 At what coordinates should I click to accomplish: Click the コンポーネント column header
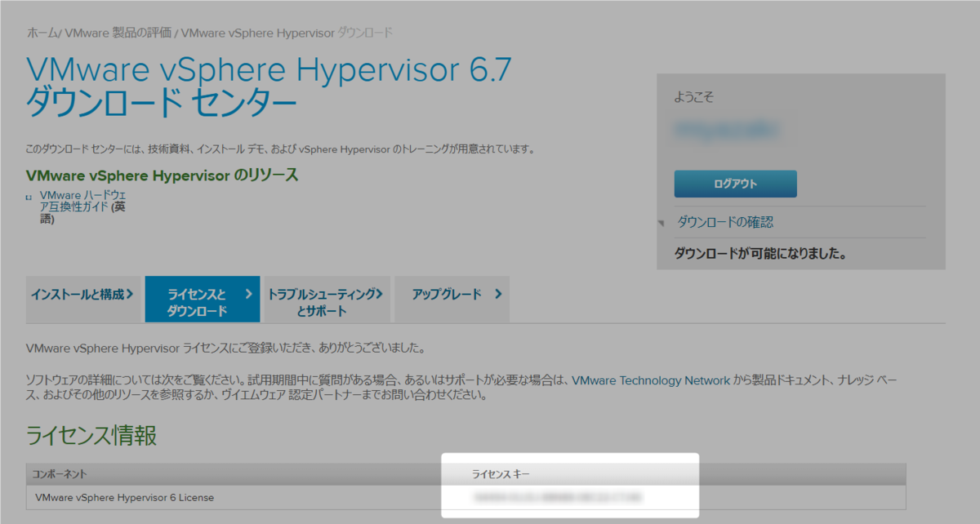point(60,474)
